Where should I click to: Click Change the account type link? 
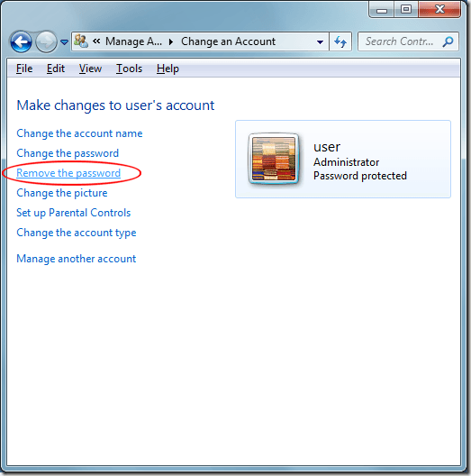77,233
